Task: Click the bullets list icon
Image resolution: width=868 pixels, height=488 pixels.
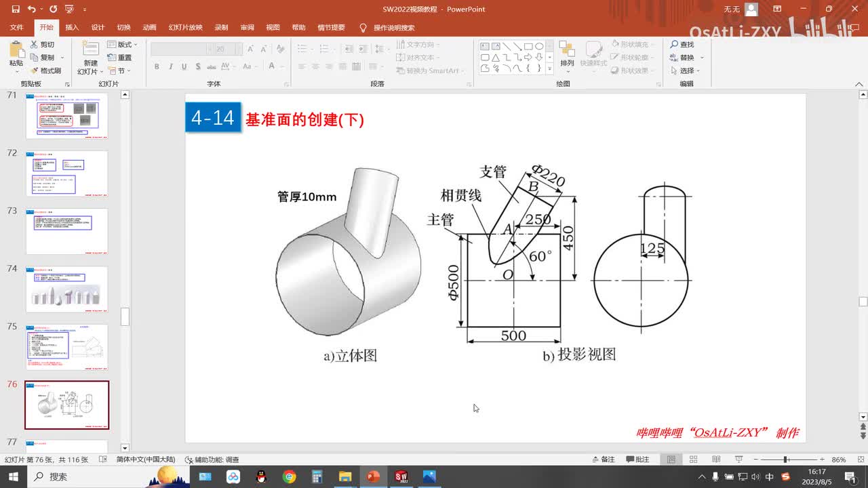Action: [301, 49]
